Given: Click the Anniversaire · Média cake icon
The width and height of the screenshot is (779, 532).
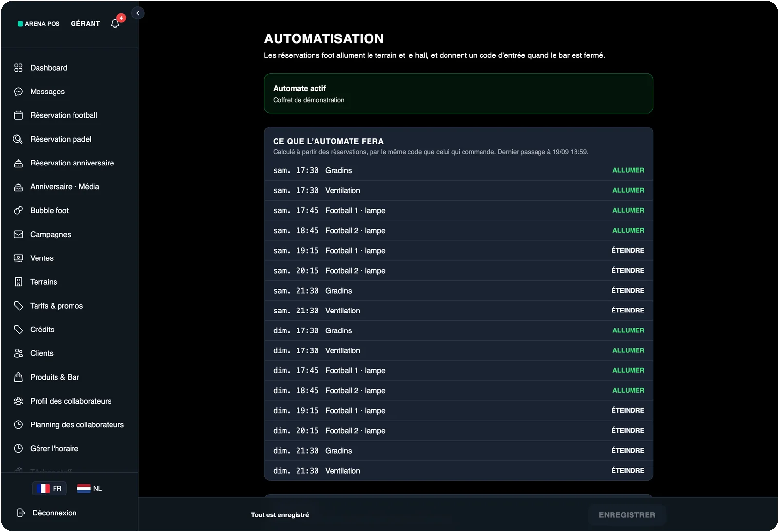Looking at the screenshot, I should 19,187.
